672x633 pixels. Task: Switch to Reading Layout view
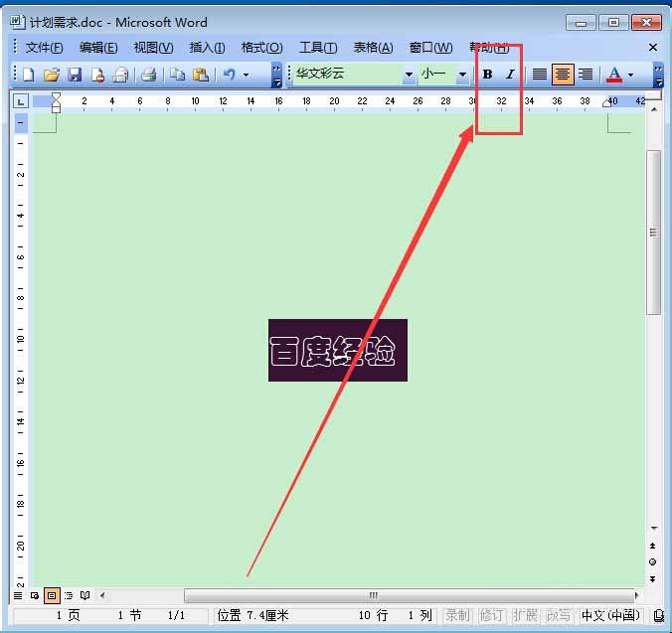tap(85, 595)
